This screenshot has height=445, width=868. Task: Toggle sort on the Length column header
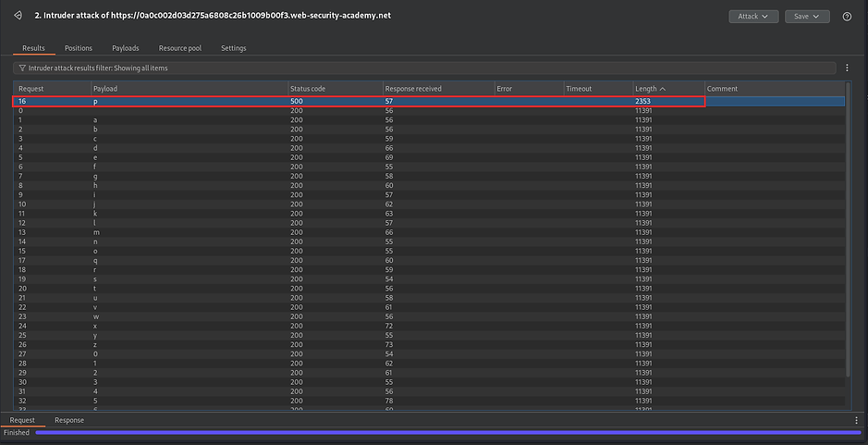tap(668, 89)
